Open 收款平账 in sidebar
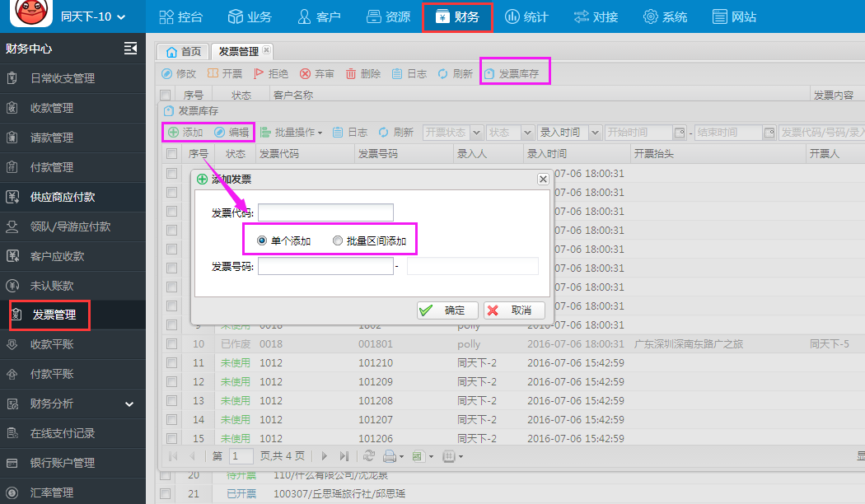 [x=72, y=344]
